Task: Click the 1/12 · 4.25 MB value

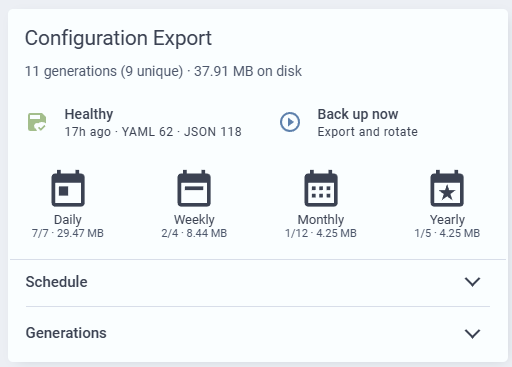Action: (x=321, y=233)
